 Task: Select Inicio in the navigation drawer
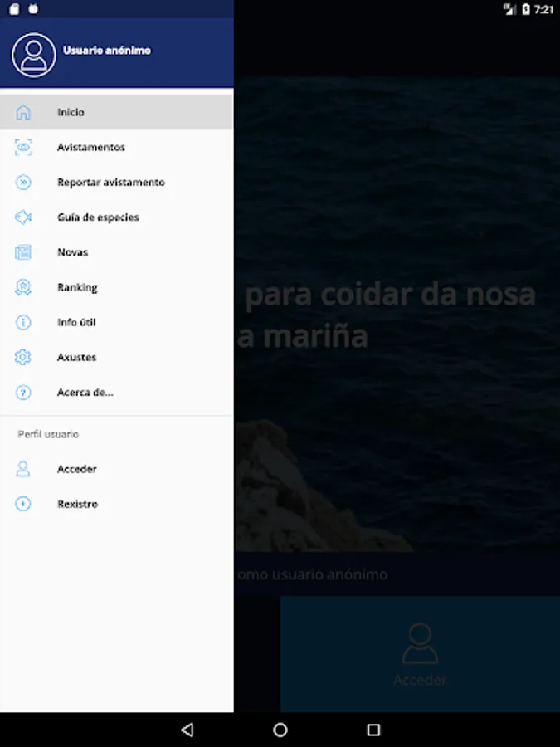117,112
